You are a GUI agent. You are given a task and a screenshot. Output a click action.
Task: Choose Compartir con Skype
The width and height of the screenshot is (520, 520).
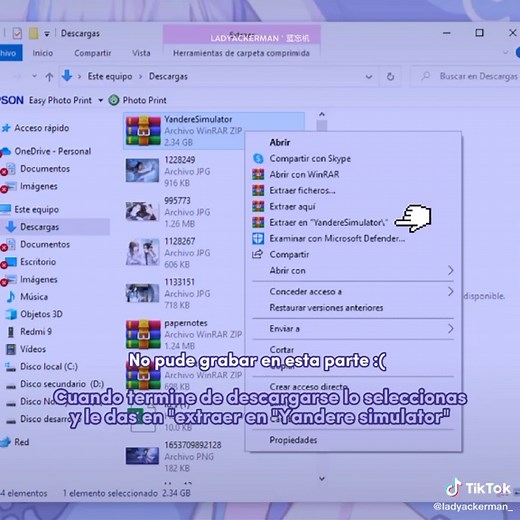(x=310, y=158)
